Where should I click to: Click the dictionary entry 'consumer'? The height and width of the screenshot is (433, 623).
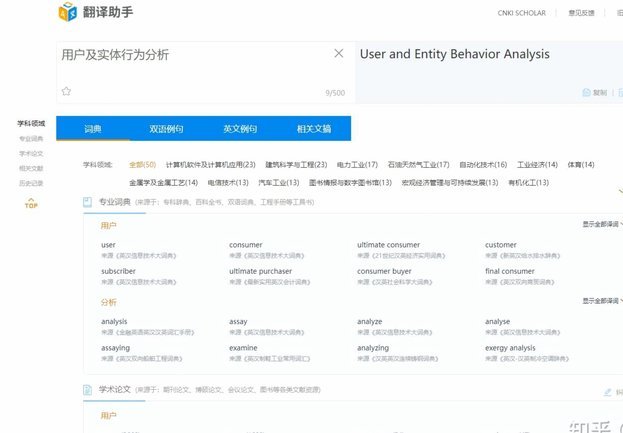click(x=246, y=245)
